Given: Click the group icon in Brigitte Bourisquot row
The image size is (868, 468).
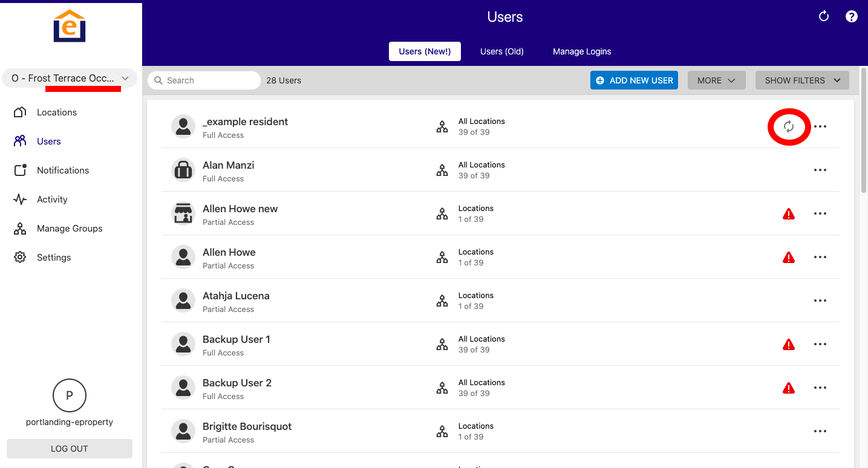Looking at the screenshot, I should tap(442, 431).
